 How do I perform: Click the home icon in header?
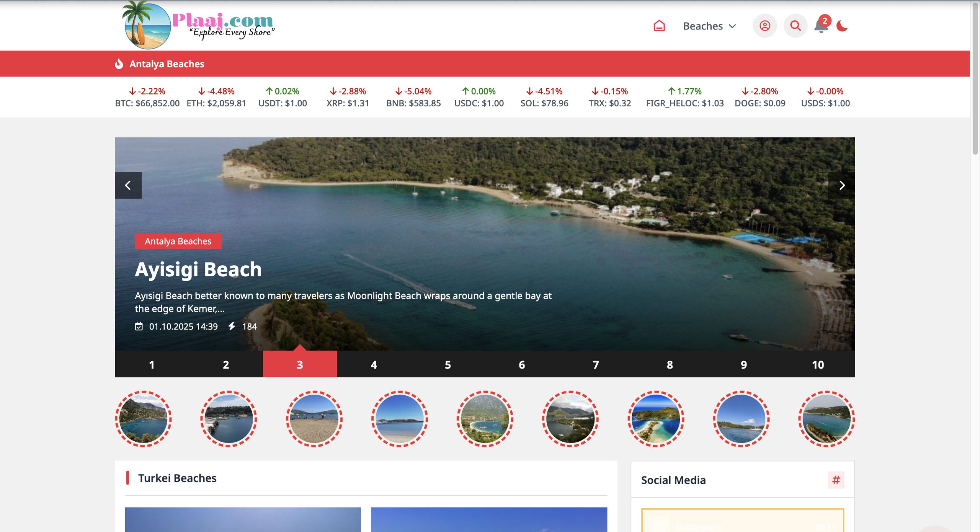click(659, 26)
